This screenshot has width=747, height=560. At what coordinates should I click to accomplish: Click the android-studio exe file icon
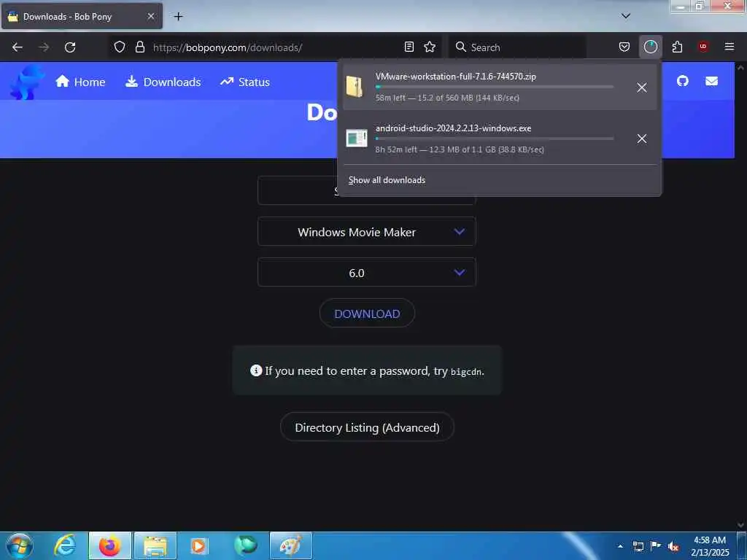point(356,138)
